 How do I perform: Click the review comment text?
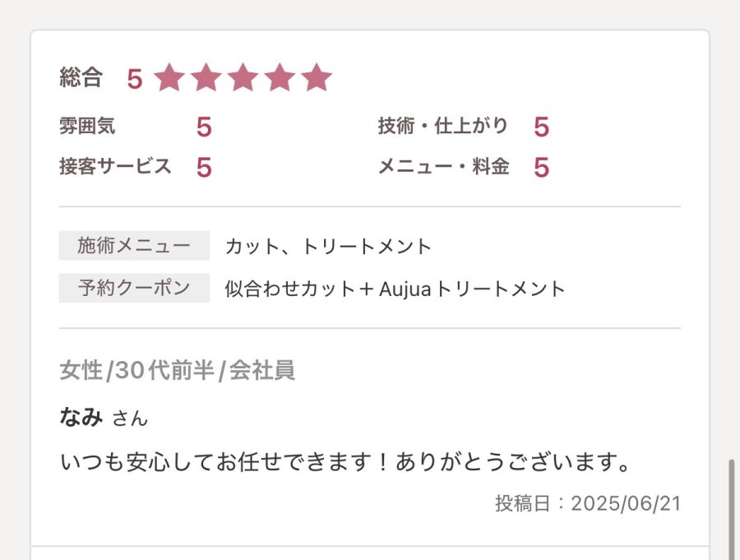click(x=345, y=462)
